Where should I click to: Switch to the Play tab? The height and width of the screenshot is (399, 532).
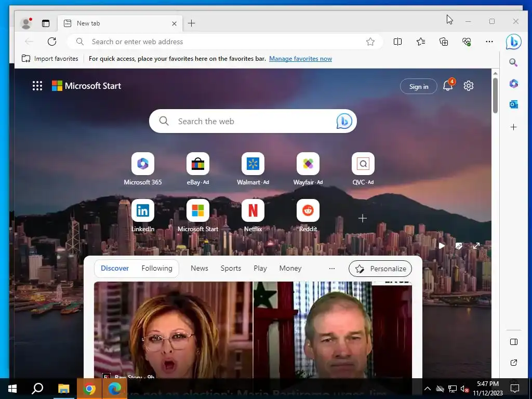pos(260,269)
